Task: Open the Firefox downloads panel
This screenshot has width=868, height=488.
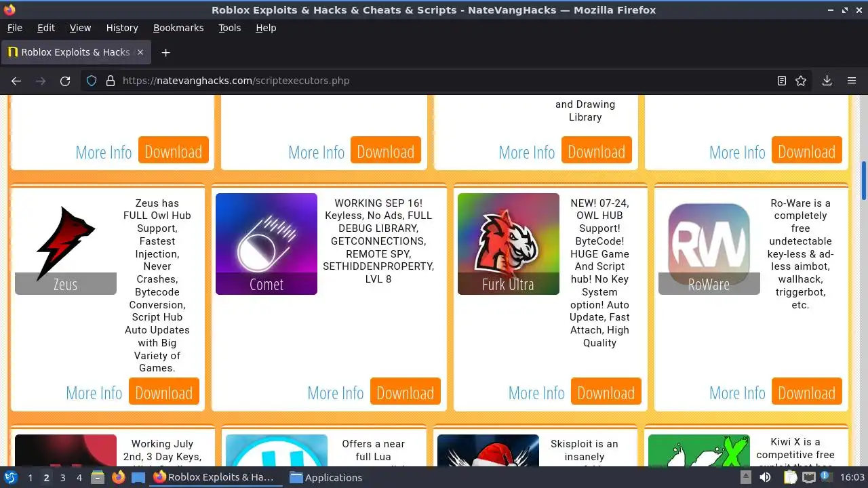Action: 827,81
